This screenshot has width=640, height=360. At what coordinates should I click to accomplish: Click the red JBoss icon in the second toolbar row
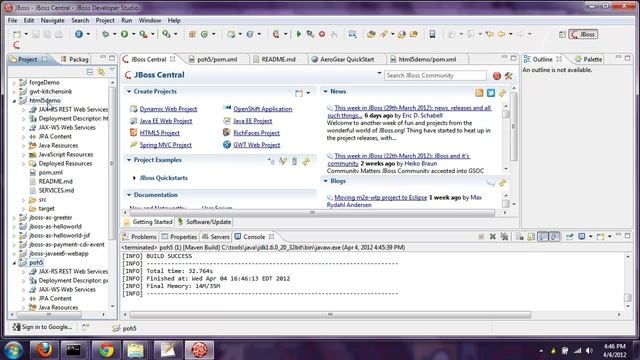(x=16, y=45)
